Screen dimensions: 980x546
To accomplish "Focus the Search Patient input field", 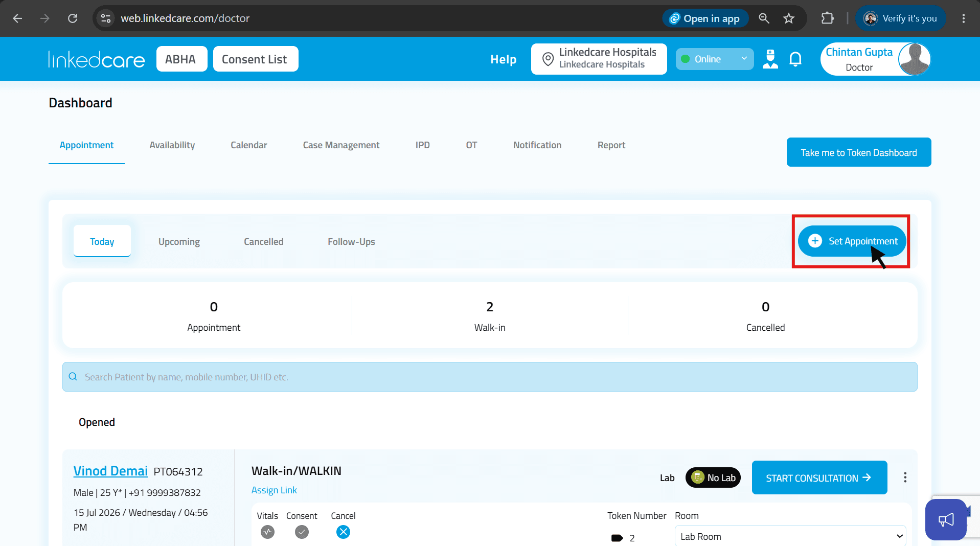I will pos(490,377).
